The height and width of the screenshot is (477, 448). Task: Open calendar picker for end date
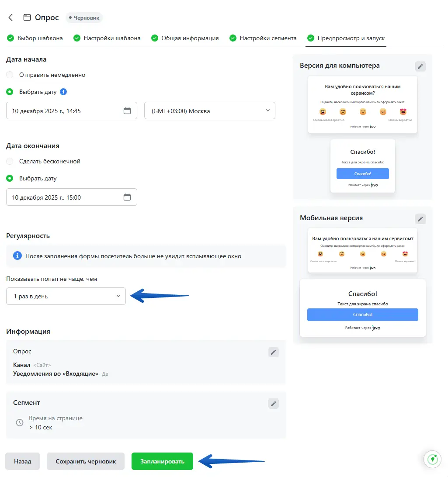pos(127,197)
